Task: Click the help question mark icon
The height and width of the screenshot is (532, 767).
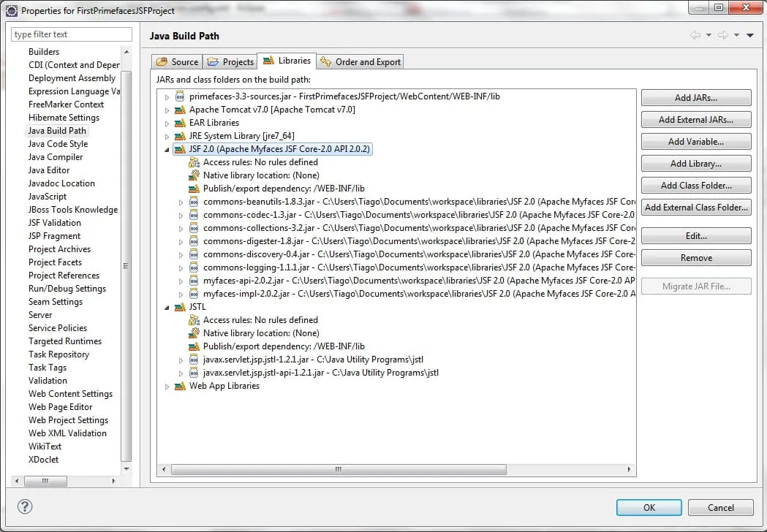Action: [x=25, y=506]
